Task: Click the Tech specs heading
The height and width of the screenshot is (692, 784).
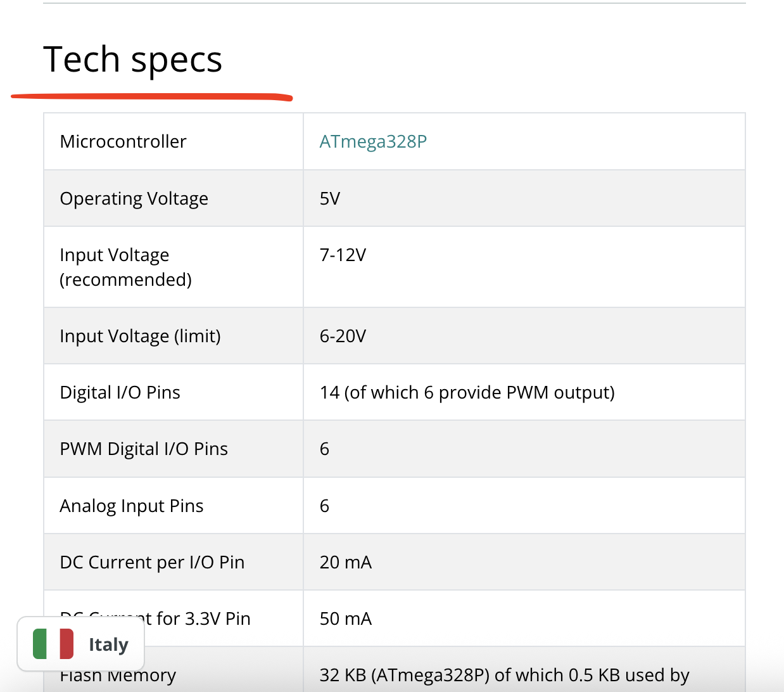Action: pos(133,60)
